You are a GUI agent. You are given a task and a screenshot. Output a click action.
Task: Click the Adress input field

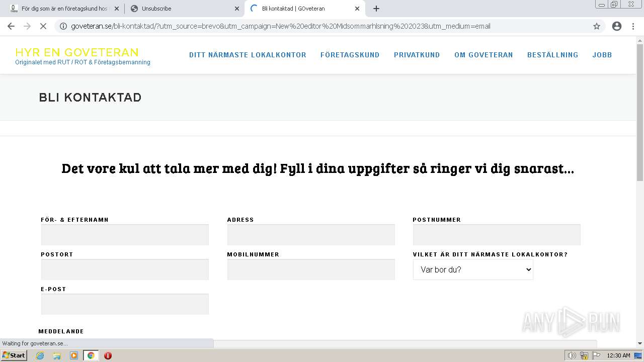pos(311,235)
